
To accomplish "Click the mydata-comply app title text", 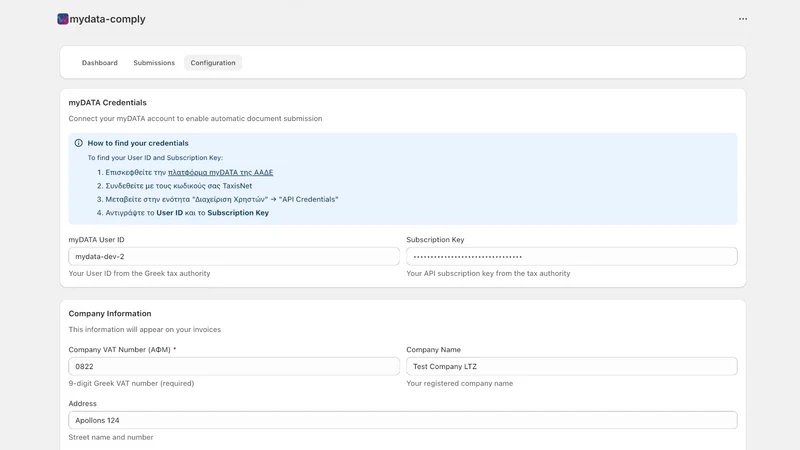I will (x=107, y=19).
